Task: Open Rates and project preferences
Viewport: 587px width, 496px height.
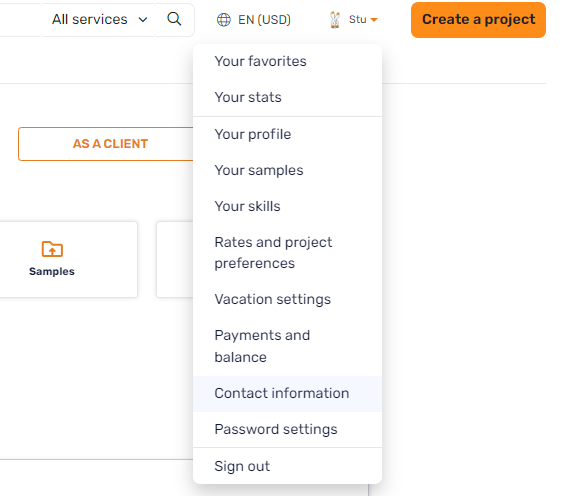Action: [288, 253]
